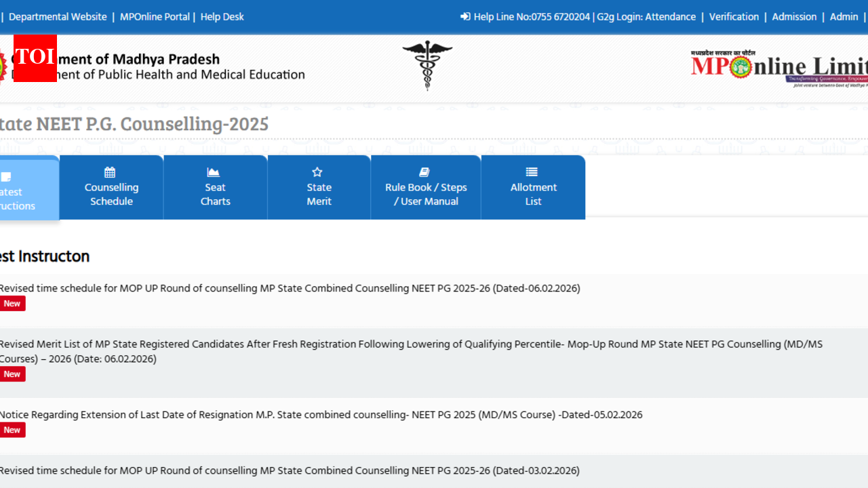Click the list icon above Allotment List

pyautogui.click(x=533, y=172)
